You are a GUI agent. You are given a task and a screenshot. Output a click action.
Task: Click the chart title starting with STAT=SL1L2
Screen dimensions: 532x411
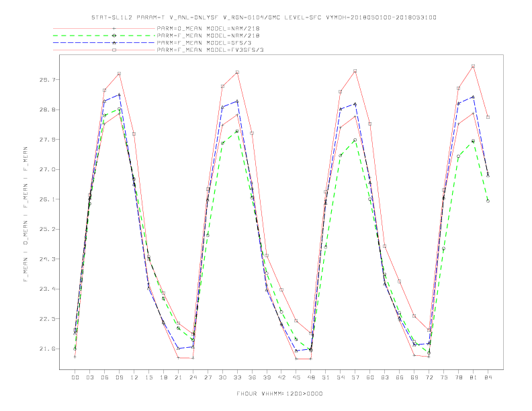tap(263, 17)
